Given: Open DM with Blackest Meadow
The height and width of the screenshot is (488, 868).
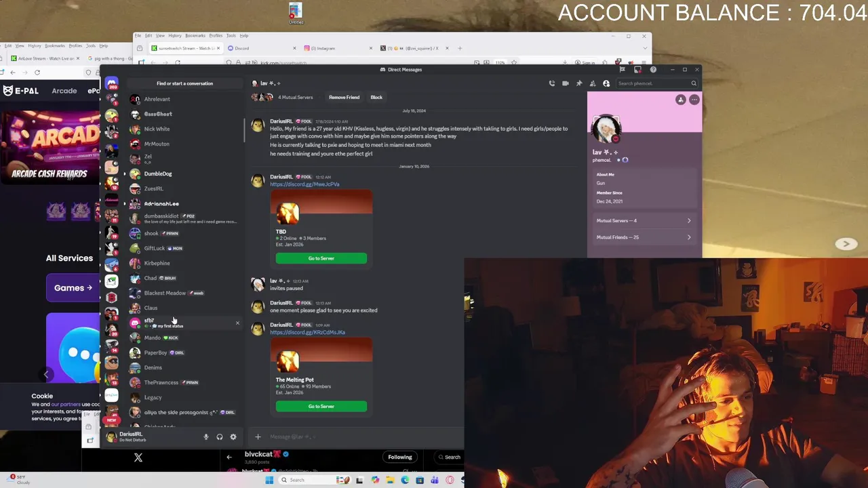Looking at the screenshot, I should coord(184,293).
